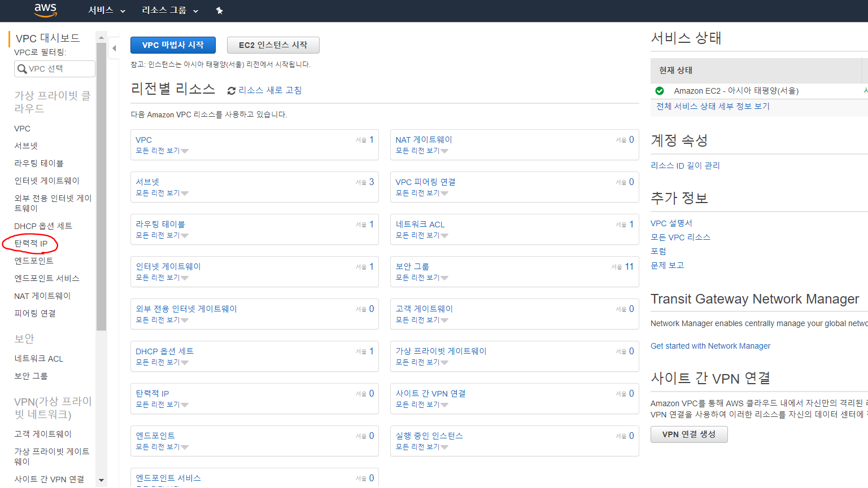Viewport: 868px width, 488px height.
Task: Expand 모든 리전 보기 under the NAT 게이트웨이 card
Action: coord(422,151)
